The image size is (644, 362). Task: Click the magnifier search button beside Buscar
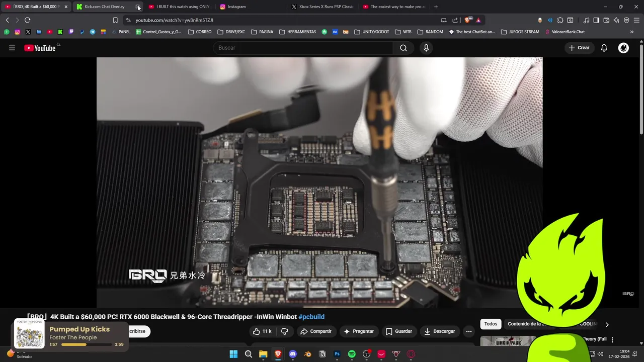(x=404, y=48)
